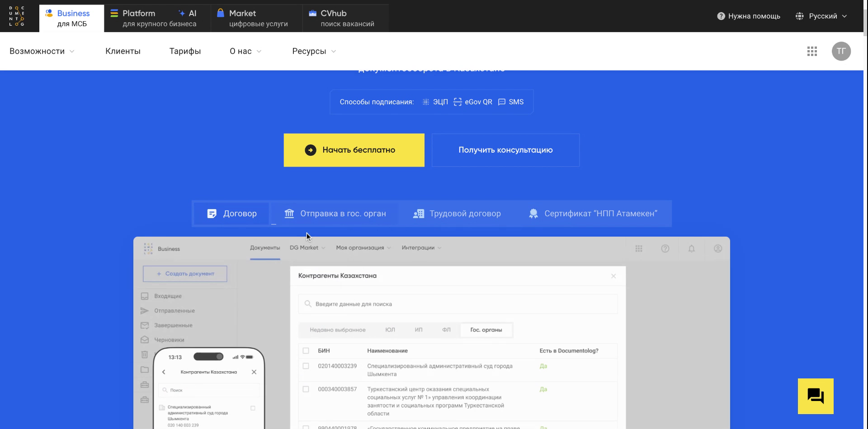Viewport: 868px width, 429px height.
Task: Toggle the select-all checkbox in БИН header
Action: click(306, 350)
